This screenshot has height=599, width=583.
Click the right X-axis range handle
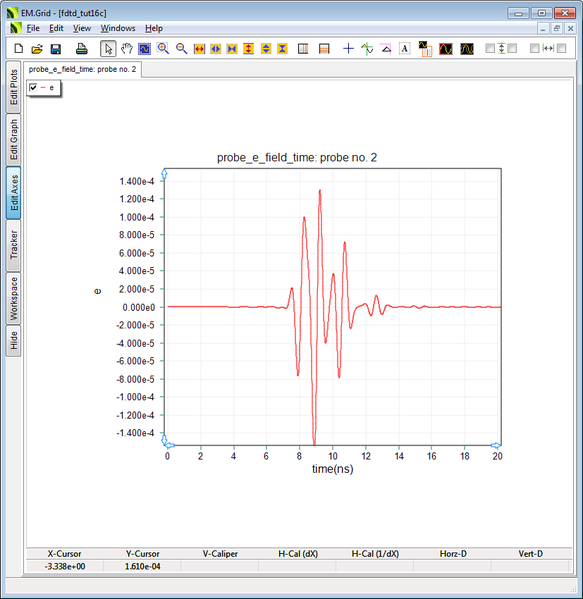(x=496, y=445)
